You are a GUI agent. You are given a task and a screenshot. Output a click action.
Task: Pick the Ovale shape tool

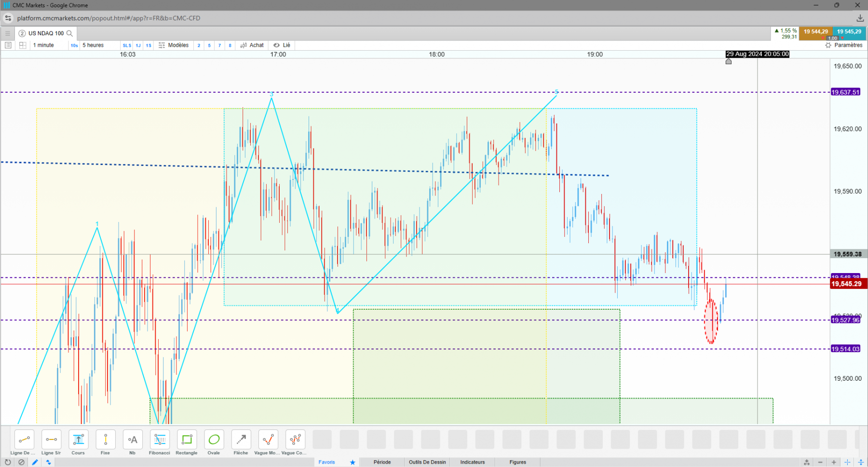pos(214,442)
